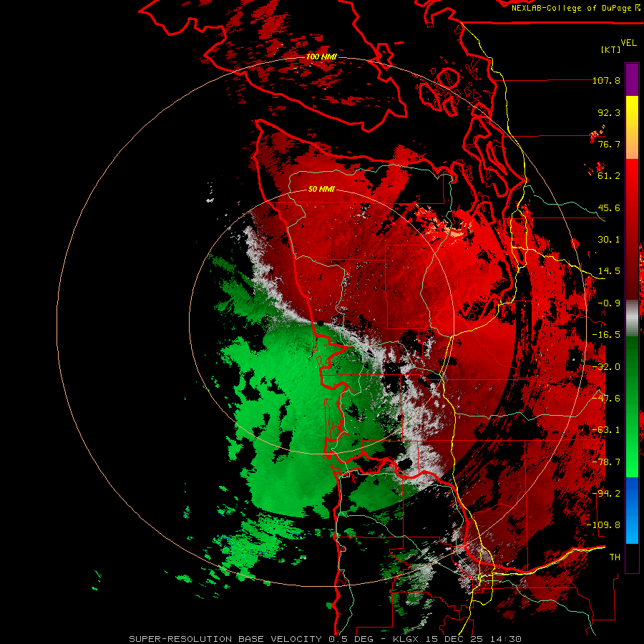Click the -32.0 scale value

coord(606,367)
